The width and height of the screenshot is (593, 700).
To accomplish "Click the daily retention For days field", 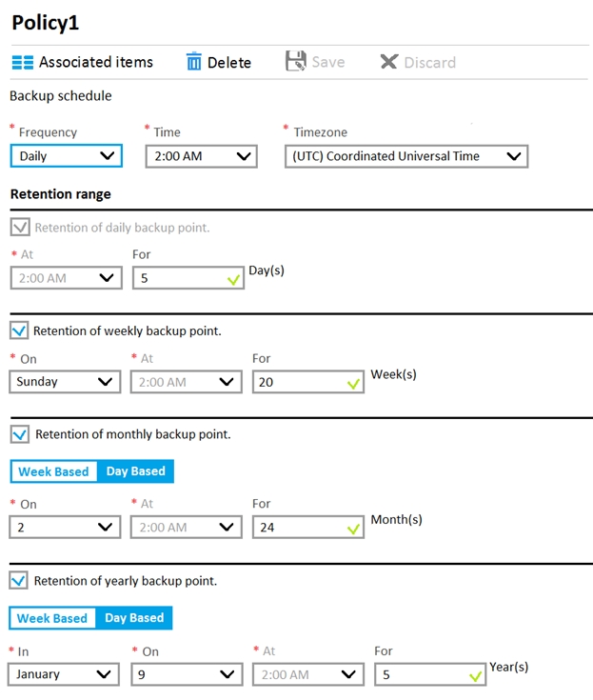I will coord(181,278).
